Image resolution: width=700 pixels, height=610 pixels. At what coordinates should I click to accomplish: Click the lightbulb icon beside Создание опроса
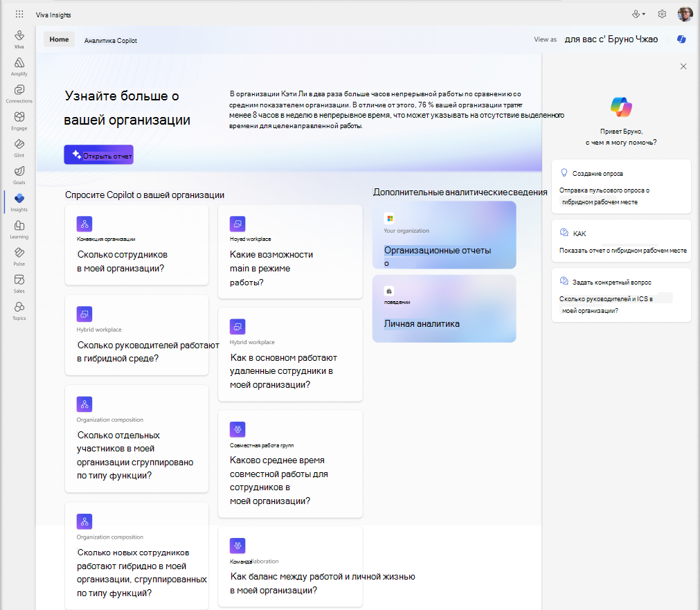(x=564, y=173)
